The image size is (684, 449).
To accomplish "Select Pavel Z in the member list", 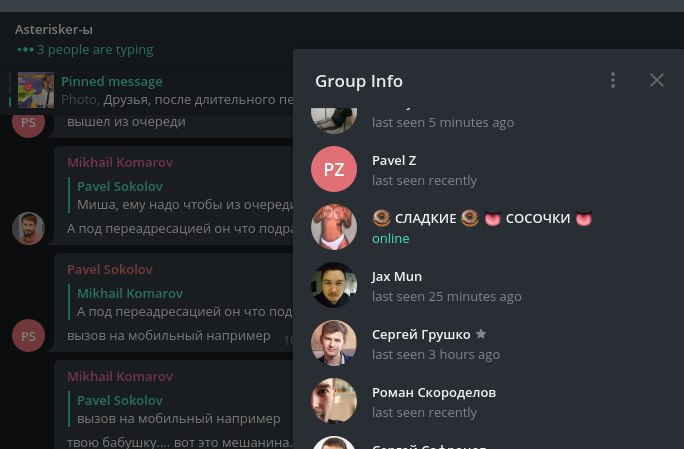I will (x=489, y=169).
